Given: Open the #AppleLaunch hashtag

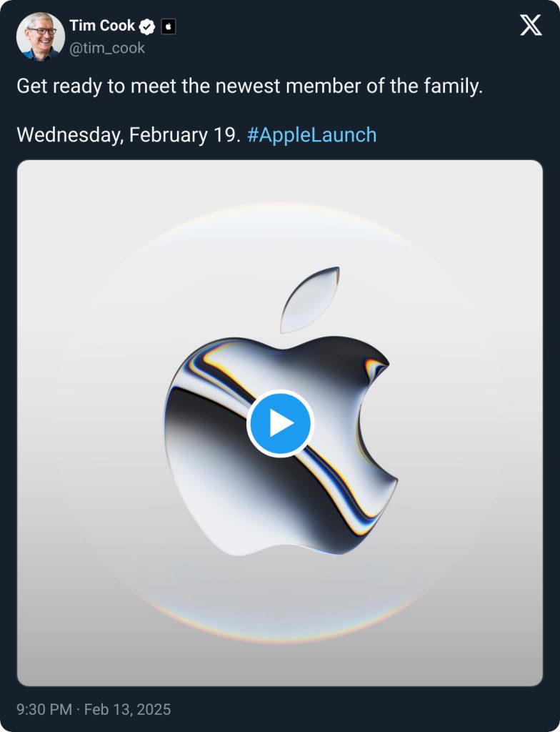Looking at the screenshot, I should tap(311, 134).
